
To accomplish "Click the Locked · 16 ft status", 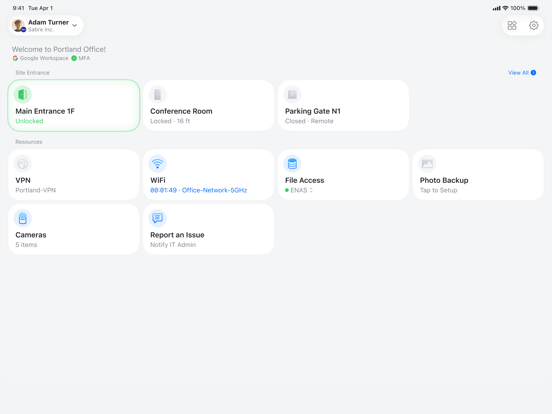I will tap(170, 121).
